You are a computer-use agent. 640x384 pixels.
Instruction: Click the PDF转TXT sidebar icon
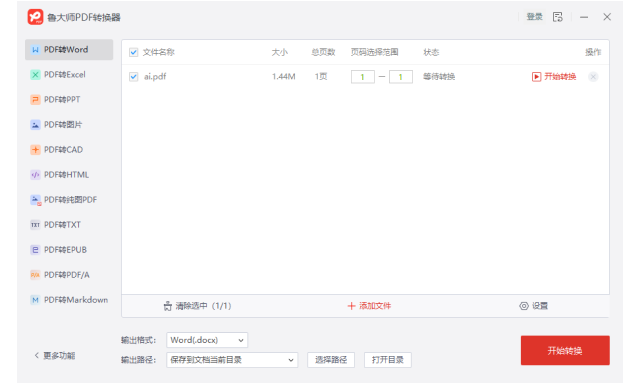coord(36,225)
